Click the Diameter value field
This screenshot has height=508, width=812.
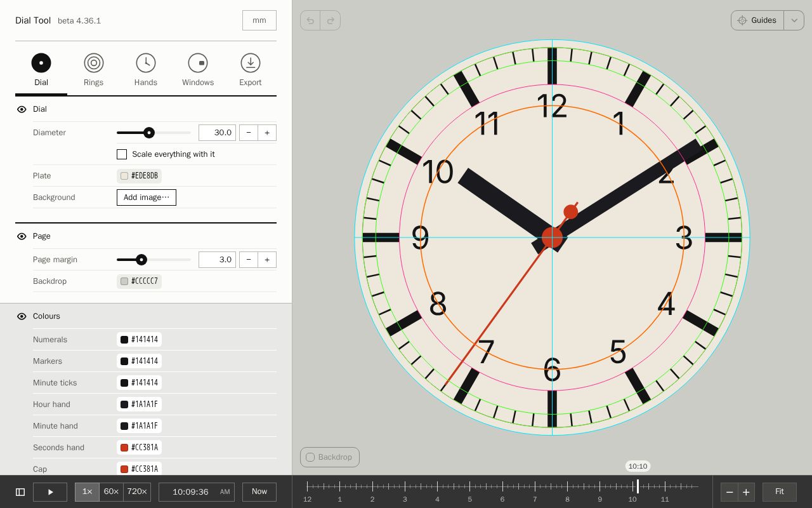click(x=217, y=133)
